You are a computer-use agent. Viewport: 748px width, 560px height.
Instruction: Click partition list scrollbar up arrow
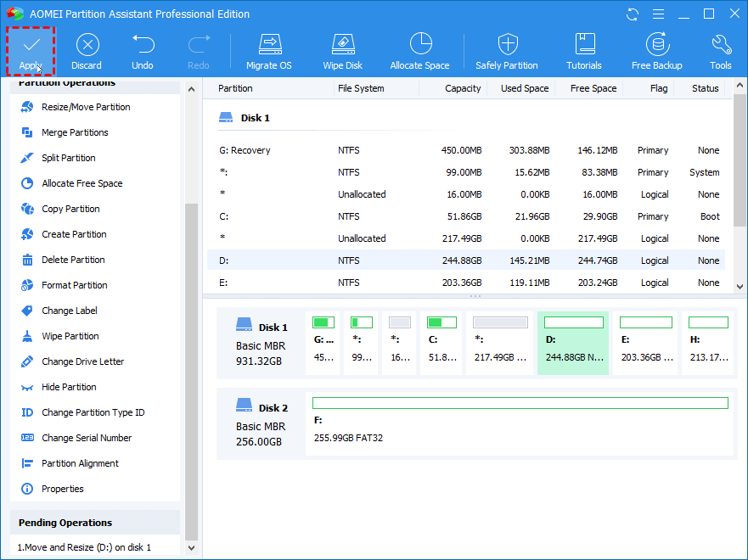click(740, 86)
